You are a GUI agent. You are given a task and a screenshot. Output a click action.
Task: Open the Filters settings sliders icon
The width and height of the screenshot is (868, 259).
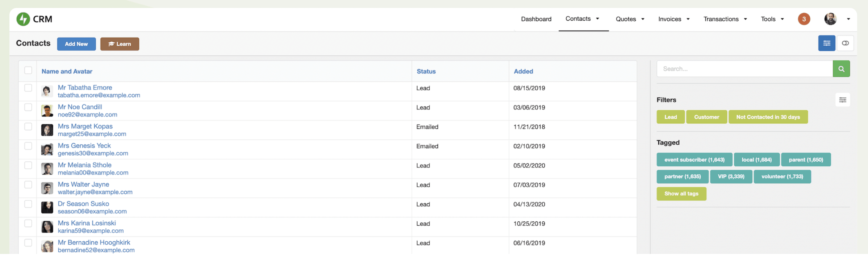pos(843,100)
